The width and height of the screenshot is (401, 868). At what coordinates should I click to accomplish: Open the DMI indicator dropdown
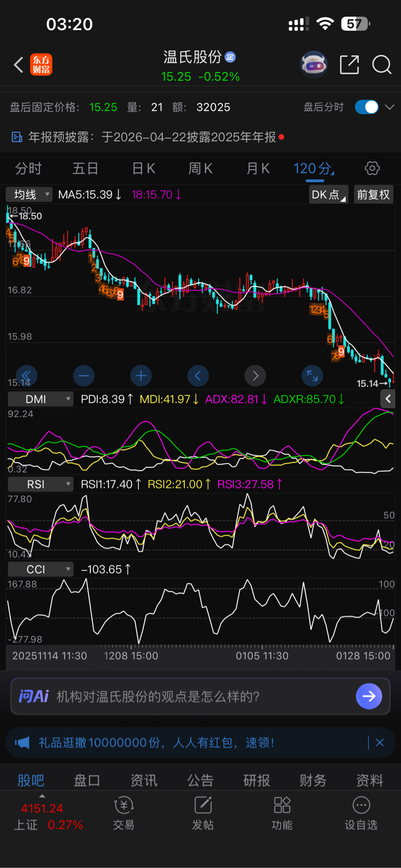(40, 399)
